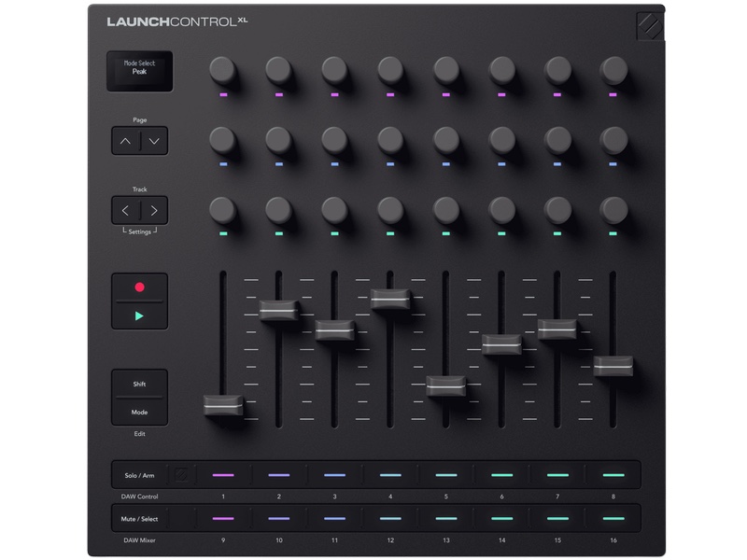The image size is (747, 560).
Task: Click the 'DAW Mixer' label text
Action: coord(139,540)
